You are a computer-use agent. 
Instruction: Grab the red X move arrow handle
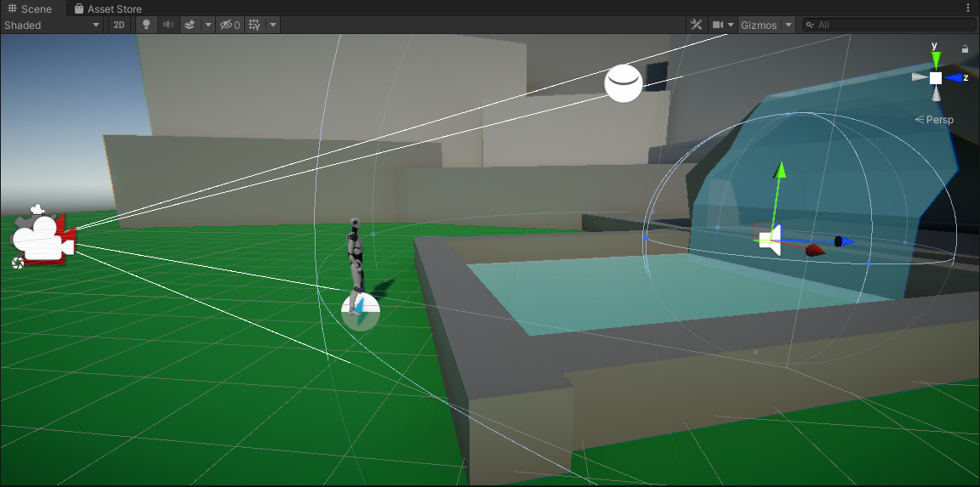pos(815,251)
